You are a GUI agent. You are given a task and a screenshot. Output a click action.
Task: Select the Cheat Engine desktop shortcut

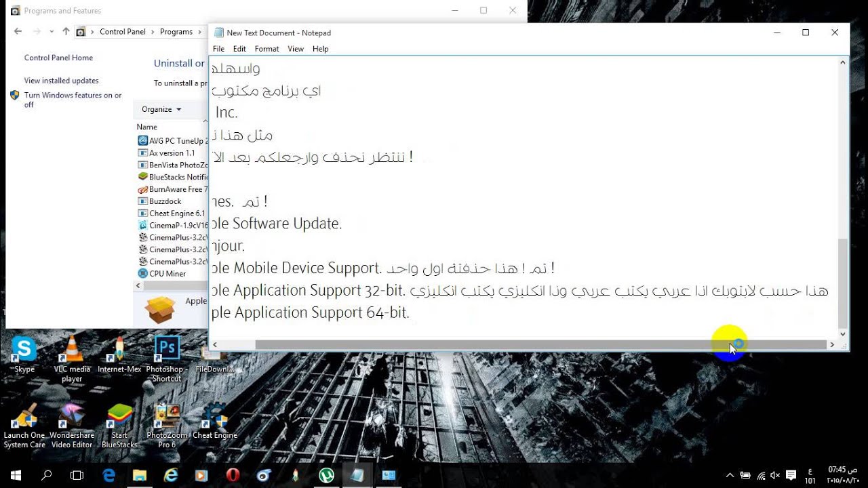tap(215, 422)
